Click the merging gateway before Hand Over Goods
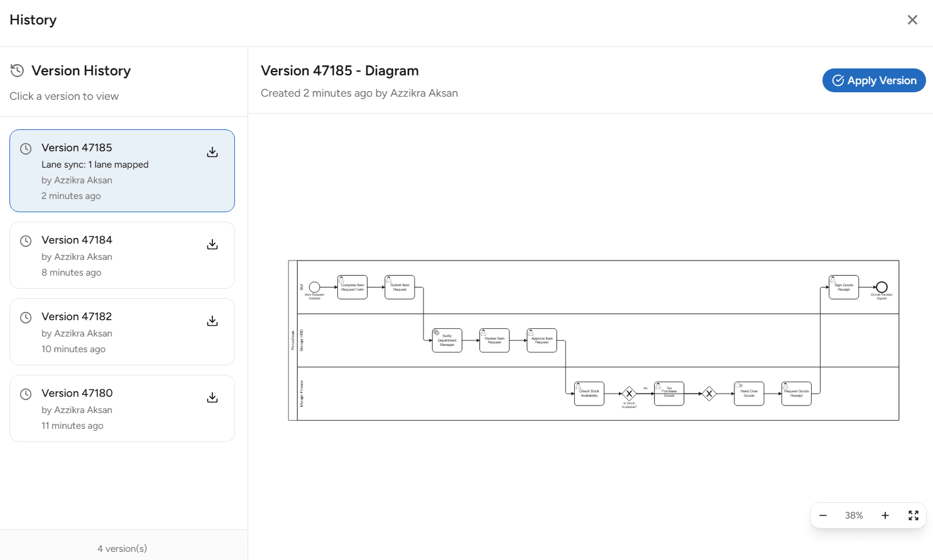The width and height of the screenshot is (933, 560). [x=709, y=394]
